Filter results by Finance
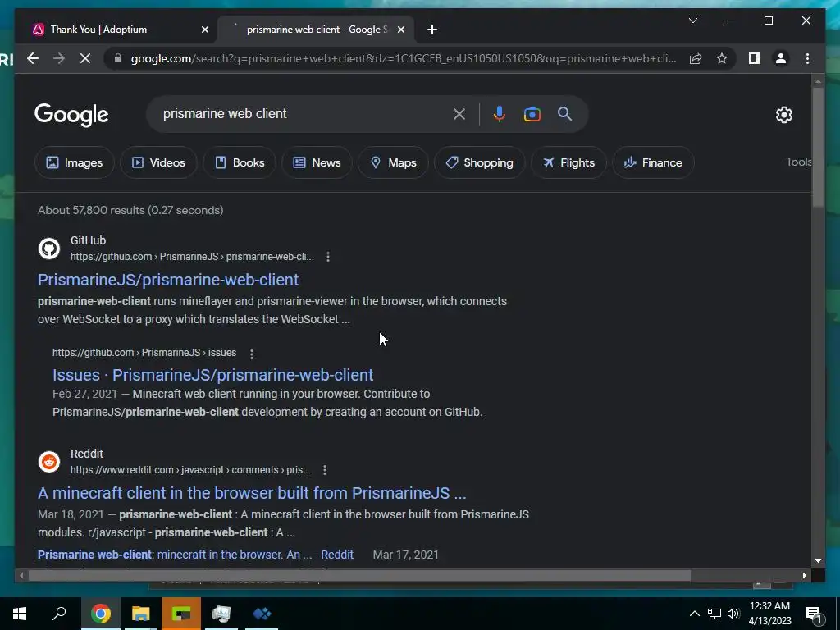Image resolution: width=840 pixels, height=630 pixels. point(653,162)
